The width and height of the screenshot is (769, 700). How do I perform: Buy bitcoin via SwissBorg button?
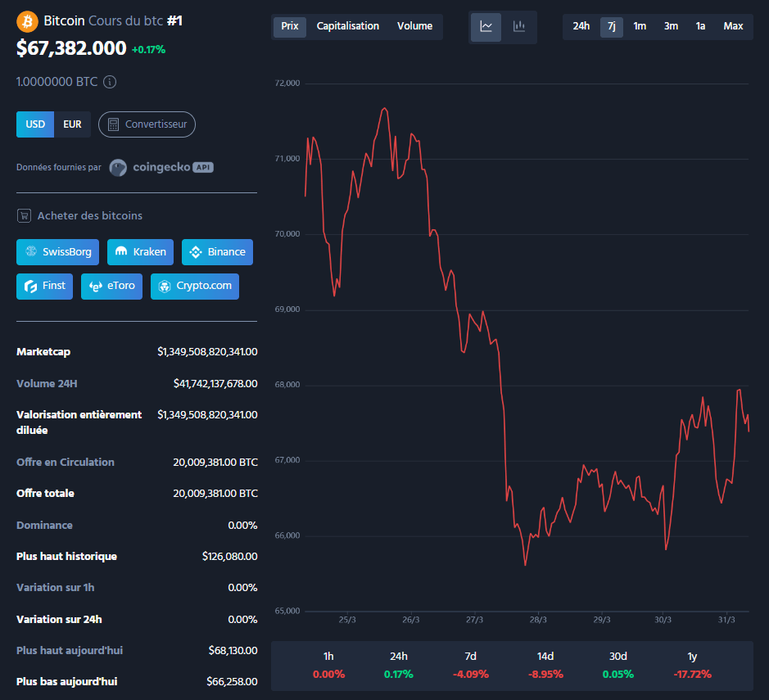point(58,252)
